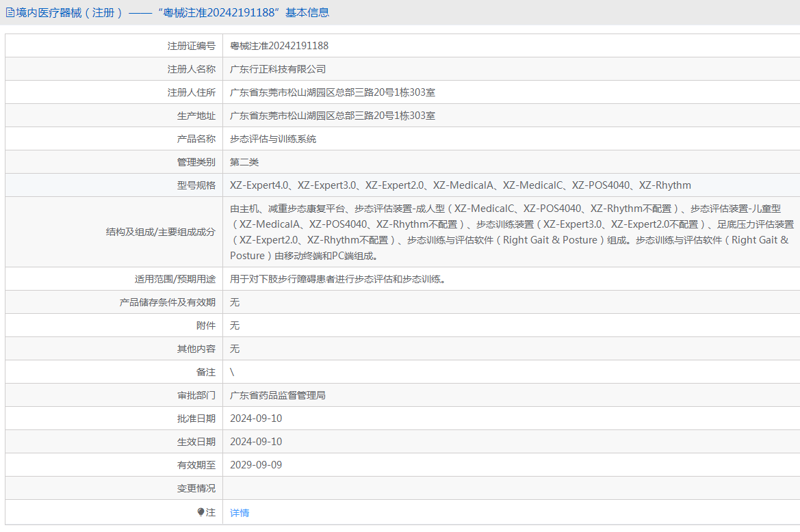Click the 注册人住所 address value

pos(333,93)
